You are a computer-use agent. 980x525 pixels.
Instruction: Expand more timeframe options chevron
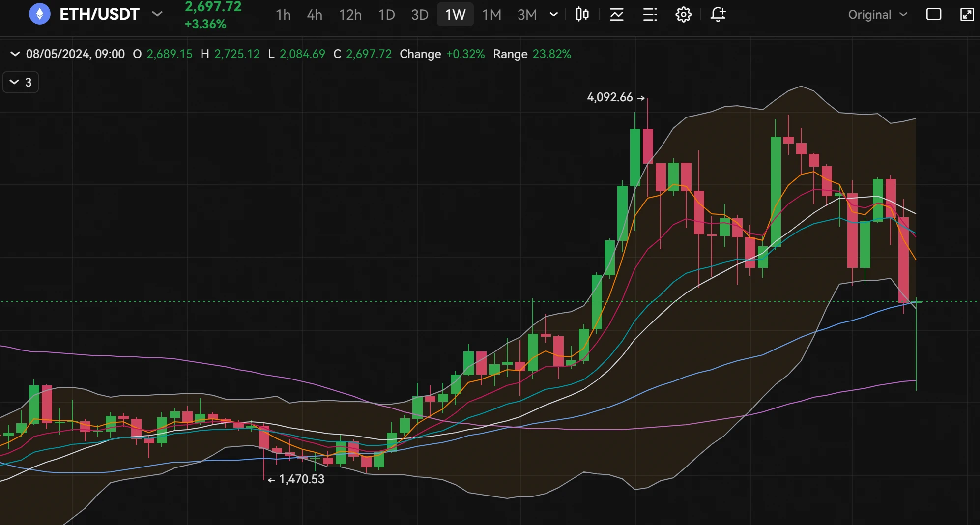tap(554, 15)
